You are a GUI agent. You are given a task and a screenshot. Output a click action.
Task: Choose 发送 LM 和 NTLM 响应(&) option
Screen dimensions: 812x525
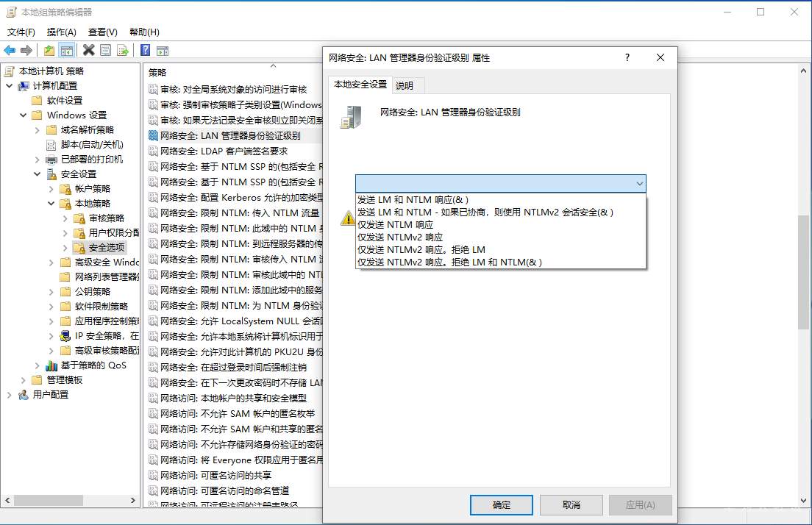[x=501, y=200]
